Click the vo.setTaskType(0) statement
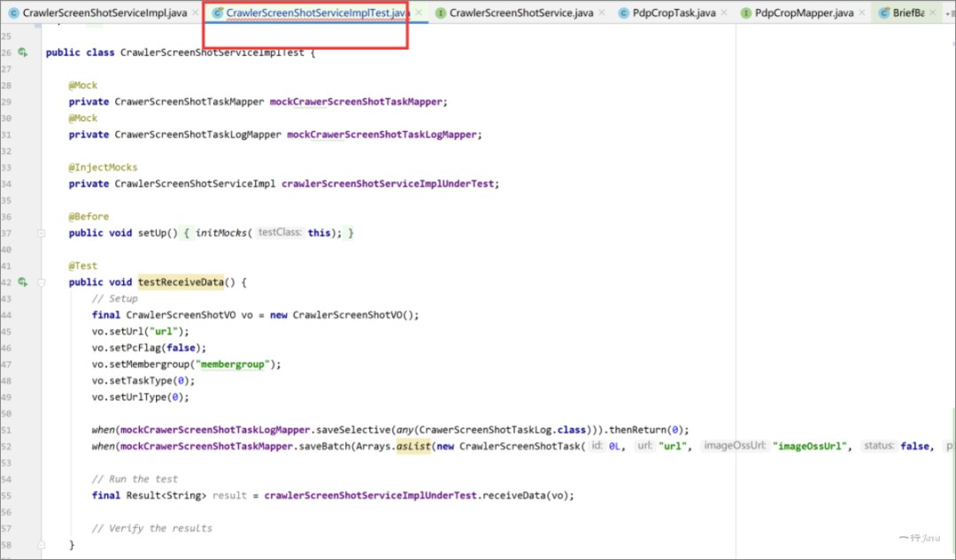This screenshot has height=560, width=956. [x=143, y=380]
